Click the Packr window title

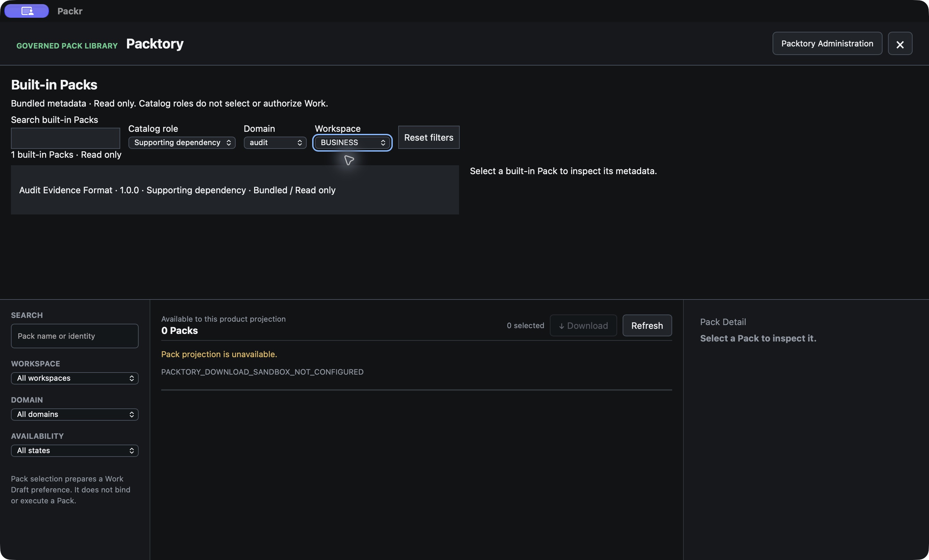click(70, 11)
